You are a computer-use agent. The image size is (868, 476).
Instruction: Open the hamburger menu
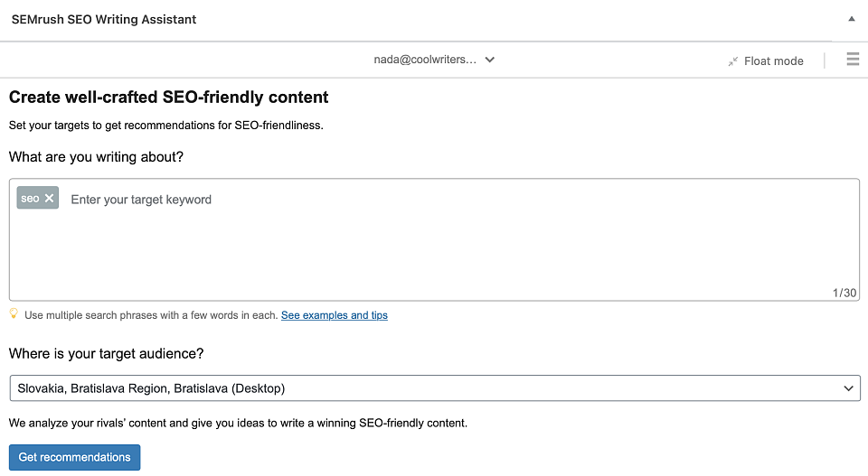853,59
